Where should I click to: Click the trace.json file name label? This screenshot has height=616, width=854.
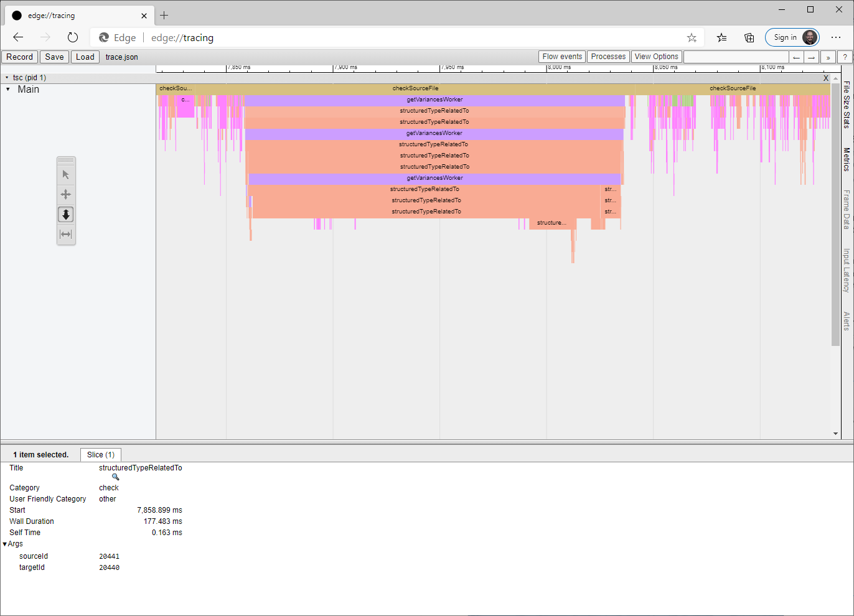click(x=121, y=57)
